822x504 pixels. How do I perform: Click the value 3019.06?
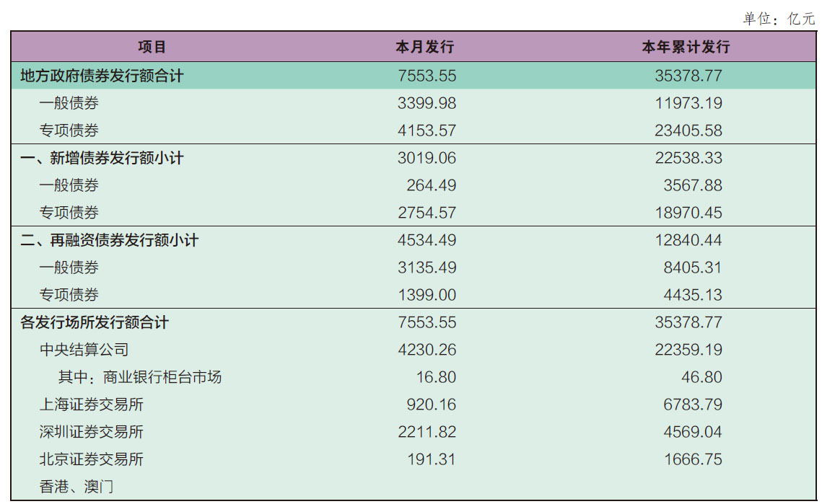pos(427,158)
